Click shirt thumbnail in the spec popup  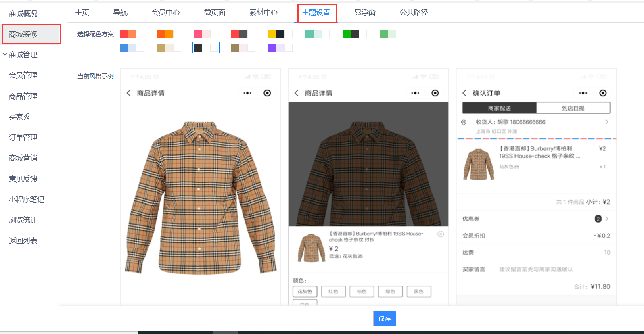coord(311,248)
